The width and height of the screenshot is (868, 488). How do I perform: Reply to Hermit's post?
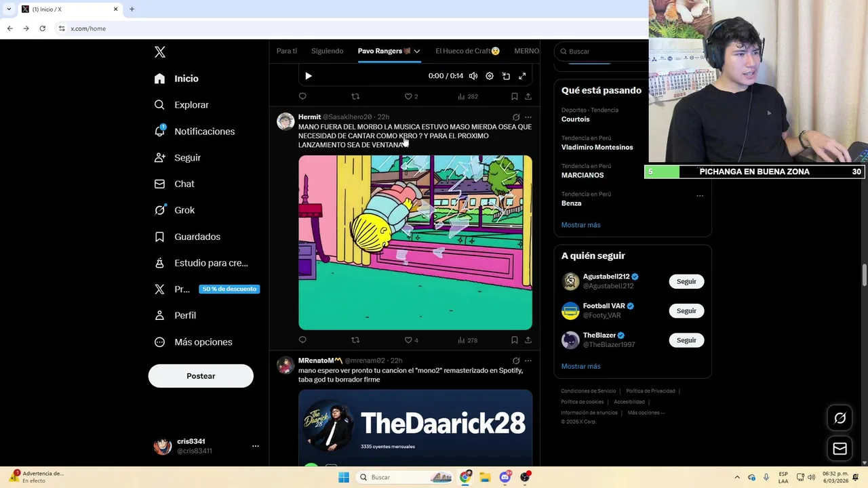coord(302,340)
